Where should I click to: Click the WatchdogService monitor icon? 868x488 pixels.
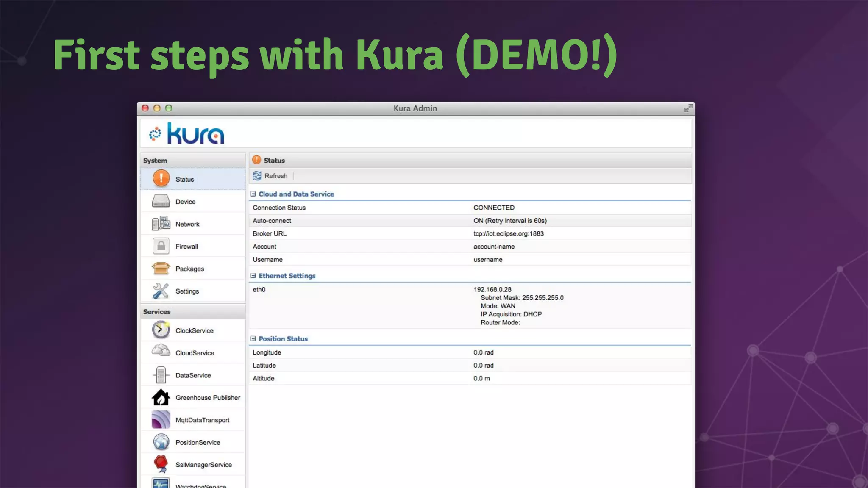[x=161, y=483]
